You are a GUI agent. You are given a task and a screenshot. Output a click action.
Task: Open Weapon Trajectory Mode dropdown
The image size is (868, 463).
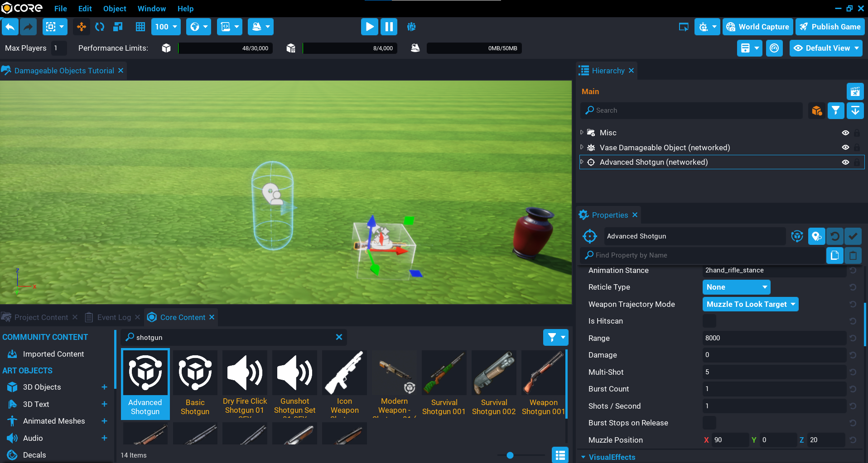click(750, 304)
